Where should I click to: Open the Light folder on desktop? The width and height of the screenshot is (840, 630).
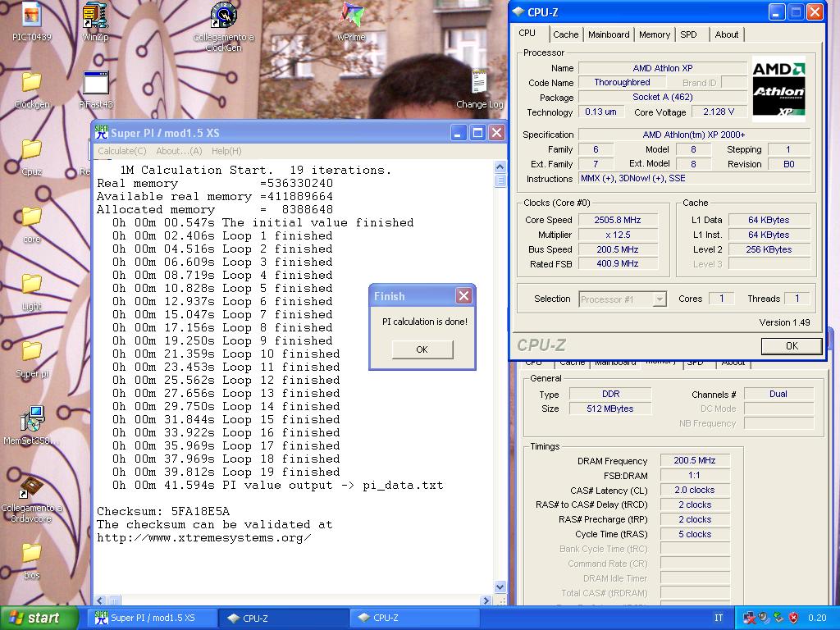pyautogui.click(x=32, y=291)
